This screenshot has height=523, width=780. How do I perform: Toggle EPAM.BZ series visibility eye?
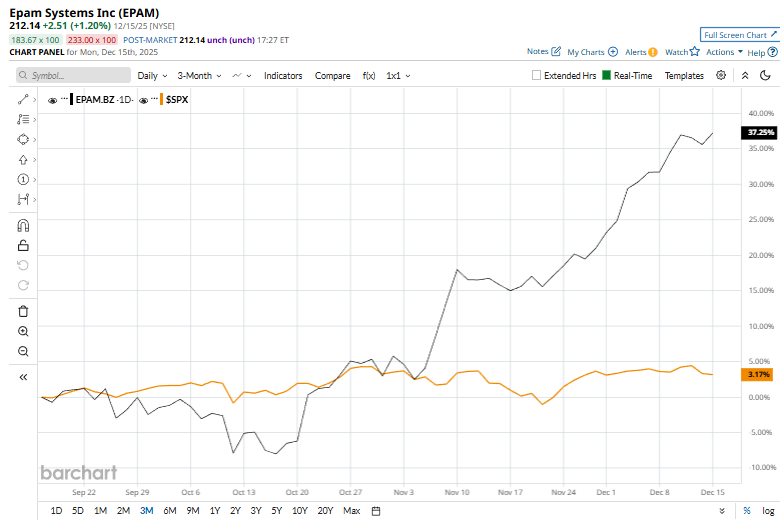pyautogui.click(x=52, y=101)
